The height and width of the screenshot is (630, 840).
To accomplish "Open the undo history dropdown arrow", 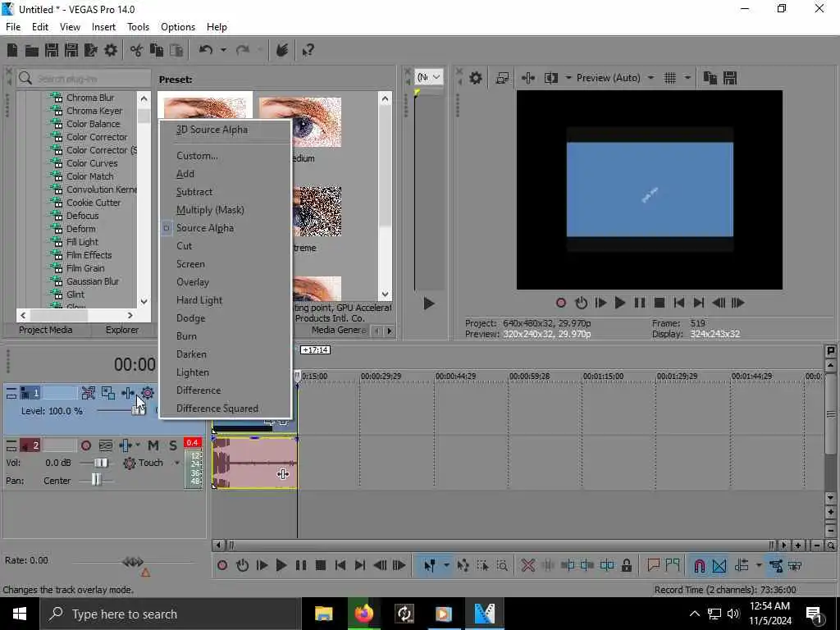I will 223,50.
